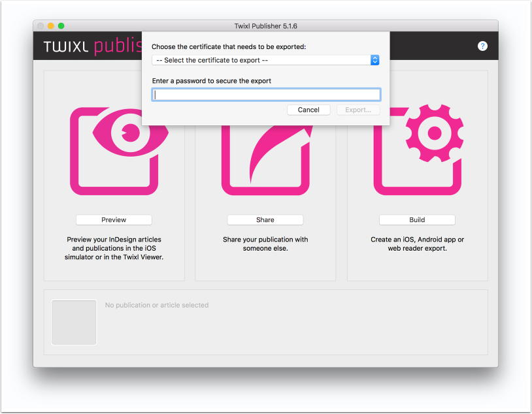Click the pink Share arrow icon

(x=267, y=160)
